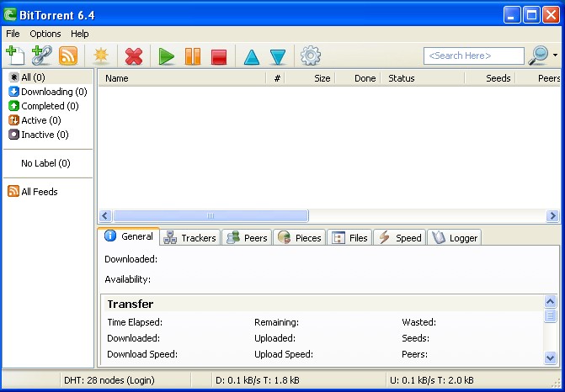The width and height of the screenshot is (565, 392).
Task: Click the Add Torrent toolbar icon
Action: [15, 56]
